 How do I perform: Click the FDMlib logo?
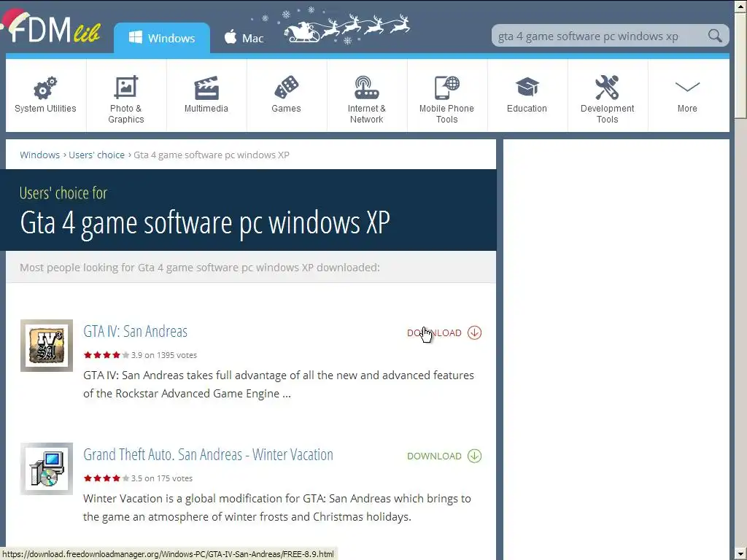point(51,28)
